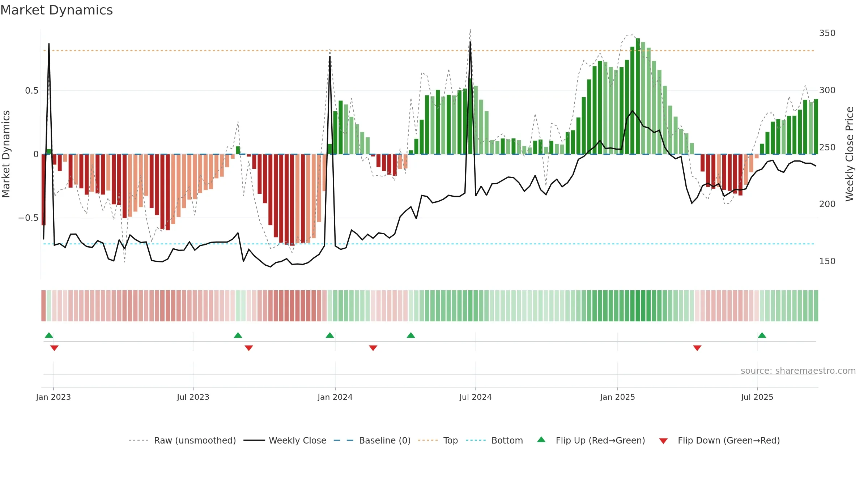Toggle Flip Down (Green→Red) legend entry

pyautogui.click(x=719, y=440)
